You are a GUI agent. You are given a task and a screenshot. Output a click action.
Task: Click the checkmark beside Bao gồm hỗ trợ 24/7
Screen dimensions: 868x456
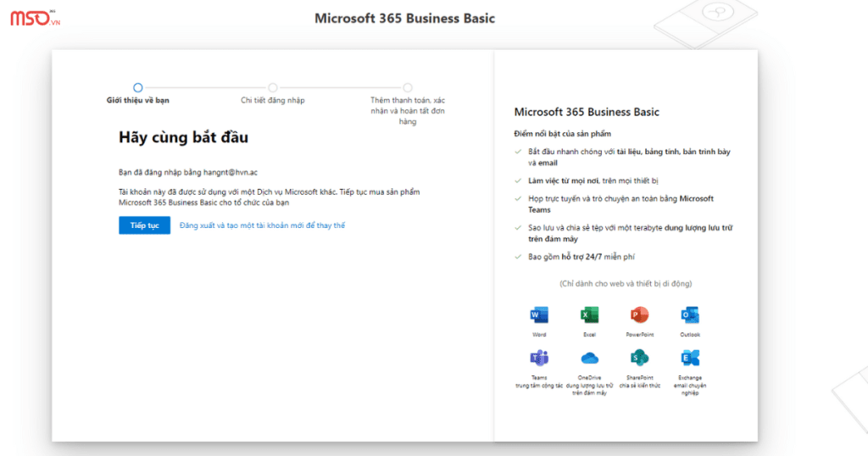point(518,257)
